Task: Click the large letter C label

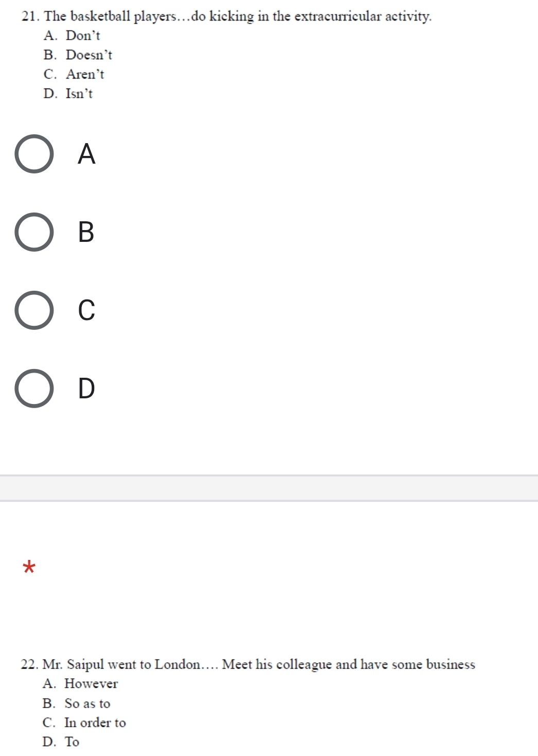Action: point(86,310)
